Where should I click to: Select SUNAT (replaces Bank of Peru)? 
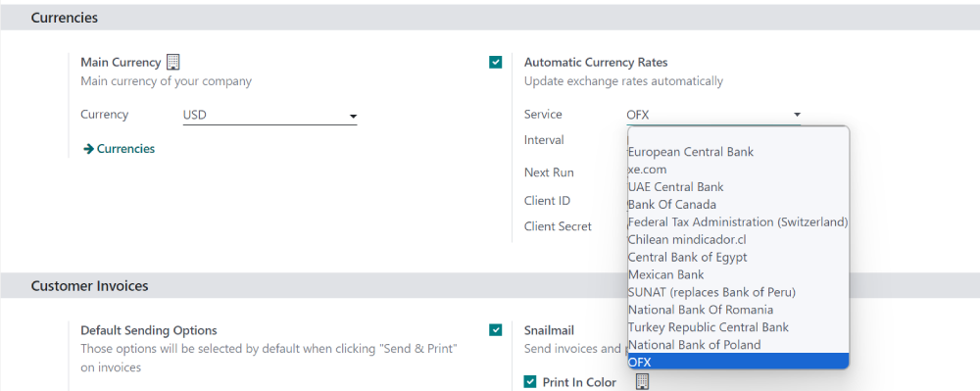[738, 292]
